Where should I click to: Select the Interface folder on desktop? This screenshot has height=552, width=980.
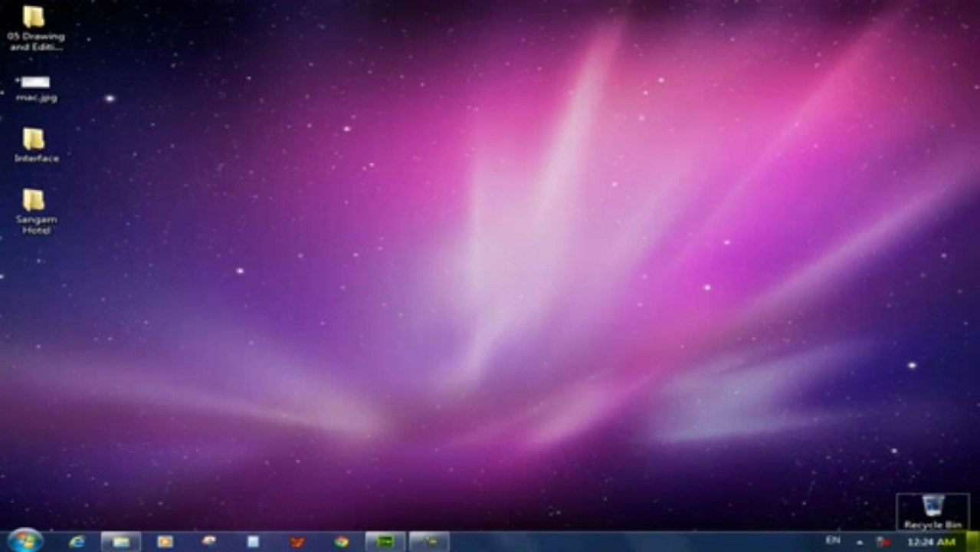tap(35, 146)
